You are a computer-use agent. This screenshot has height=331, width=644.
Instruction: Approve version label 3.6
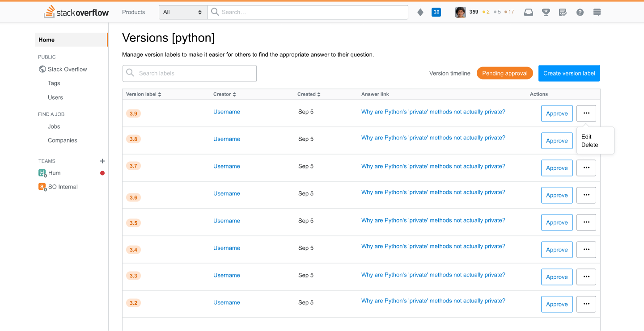557,195
